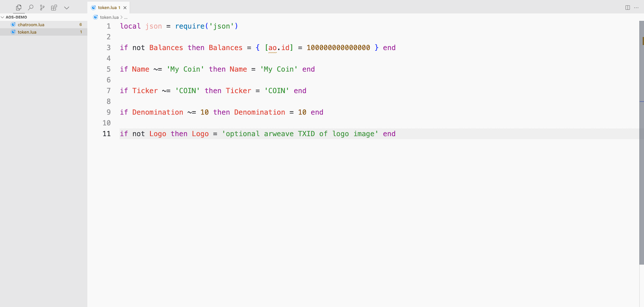644x307 pixels.
Task: Click the Lua icon beside chatroom.lua
Action: pyautogui.click(x=12, y=25)
